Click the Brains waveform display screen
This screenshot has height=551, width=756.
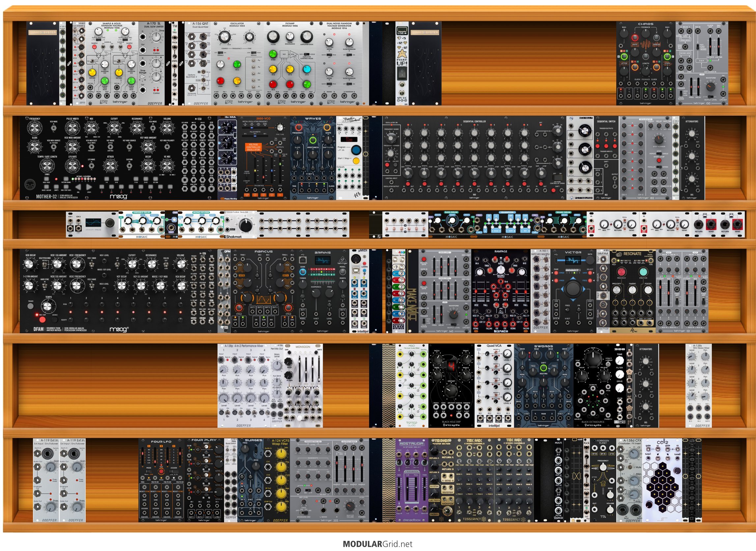point(323,260)
